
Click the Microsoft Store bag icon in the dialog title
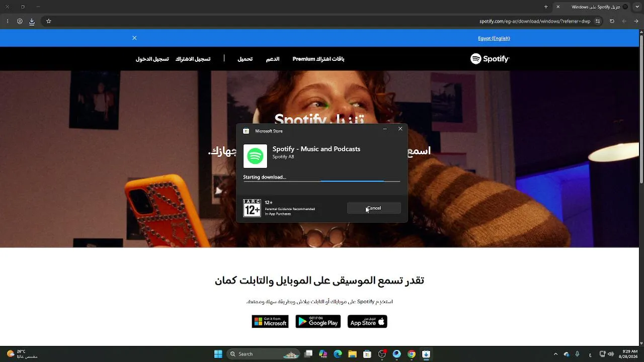[246, 131]
